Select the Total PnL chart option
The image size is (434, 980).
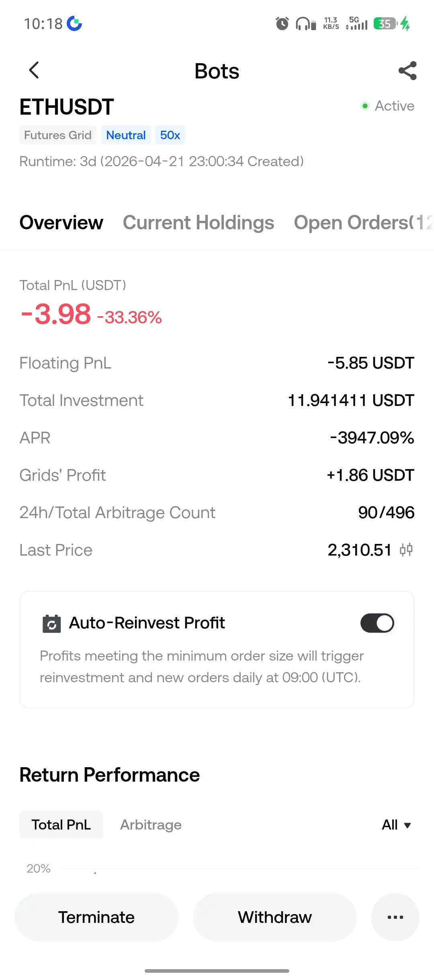[61, 825]
